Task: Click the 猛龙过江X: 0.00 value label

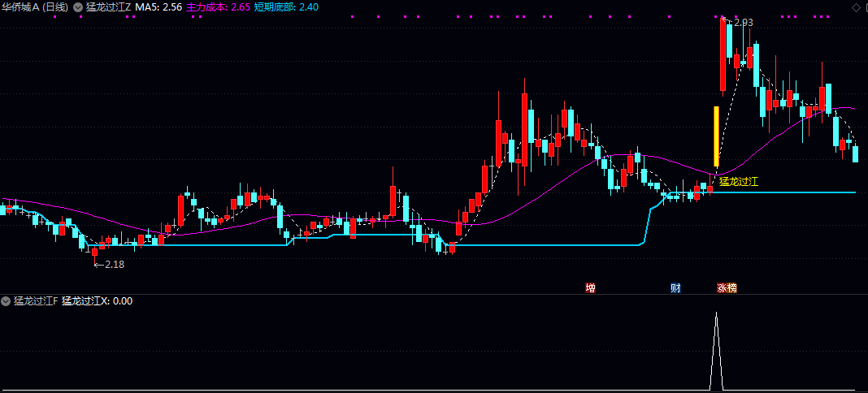Action: (x=97, y=301)
